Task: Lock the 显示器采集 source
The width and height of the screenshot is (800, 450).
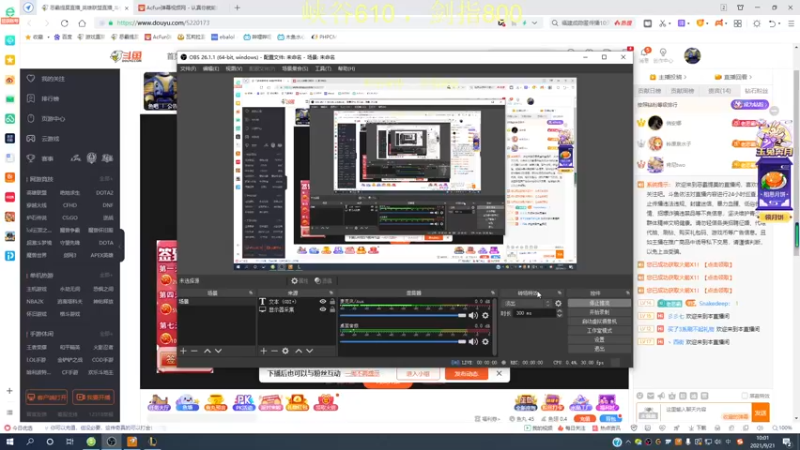Action: [332, 309]
